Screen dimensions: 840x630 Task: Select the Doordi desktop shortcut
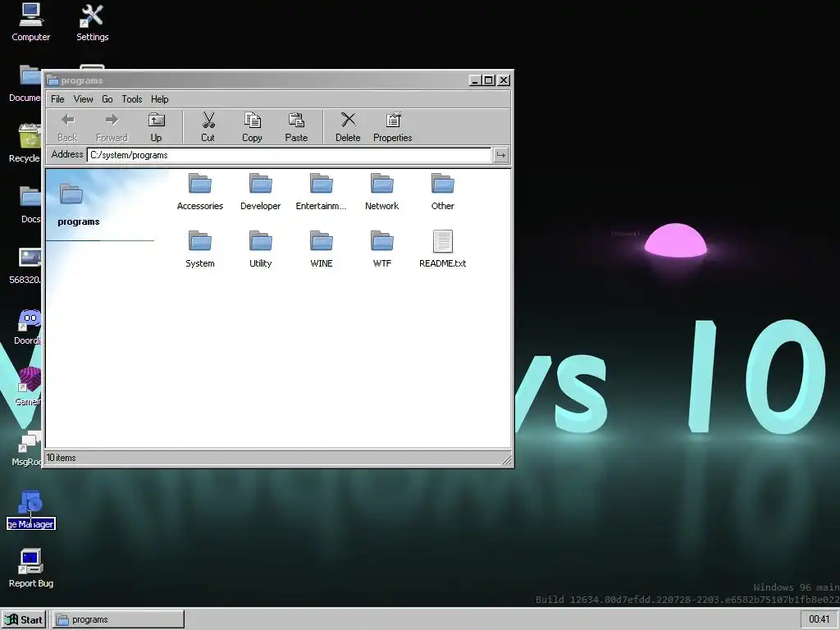[29, 326]
